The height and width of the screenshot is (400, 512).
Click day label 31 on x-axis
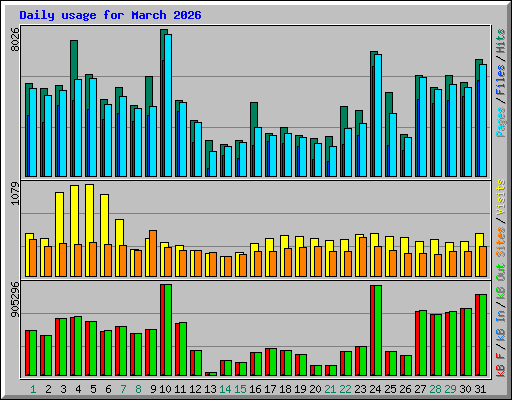480,389
